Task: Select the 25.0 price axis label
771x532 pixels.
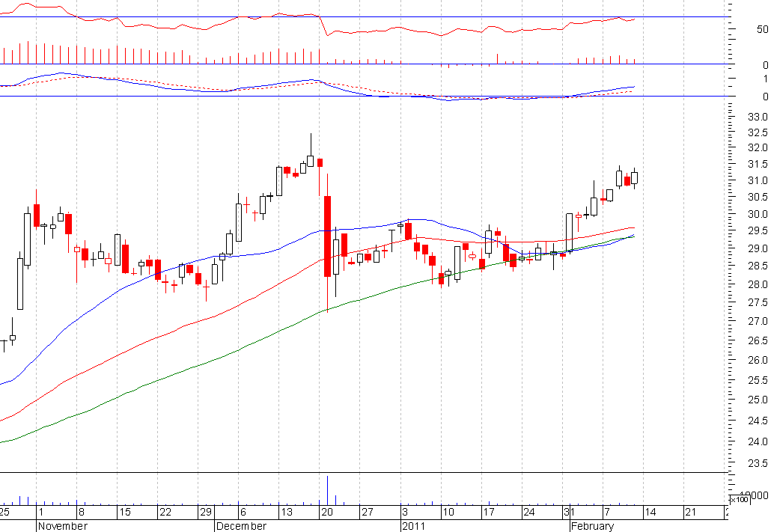Action: (x=758, y=400)
